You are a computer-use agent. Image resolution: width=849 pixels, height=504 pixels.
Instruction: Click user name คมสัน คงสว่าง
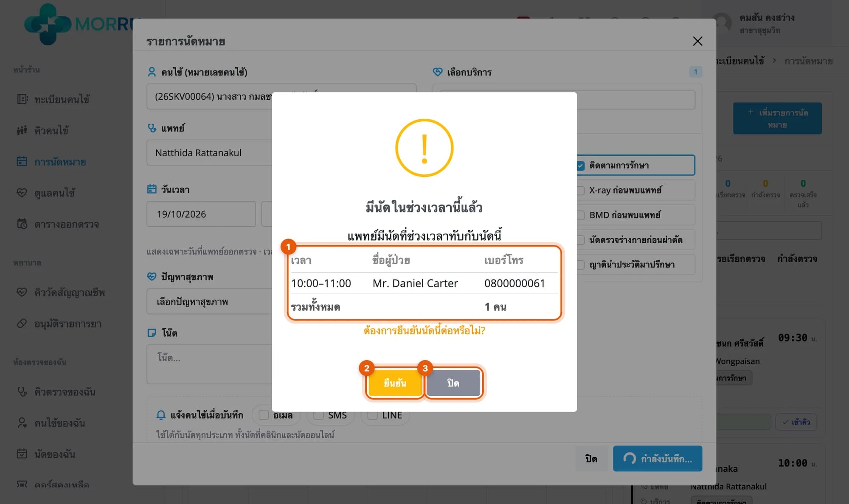(767, 17)
